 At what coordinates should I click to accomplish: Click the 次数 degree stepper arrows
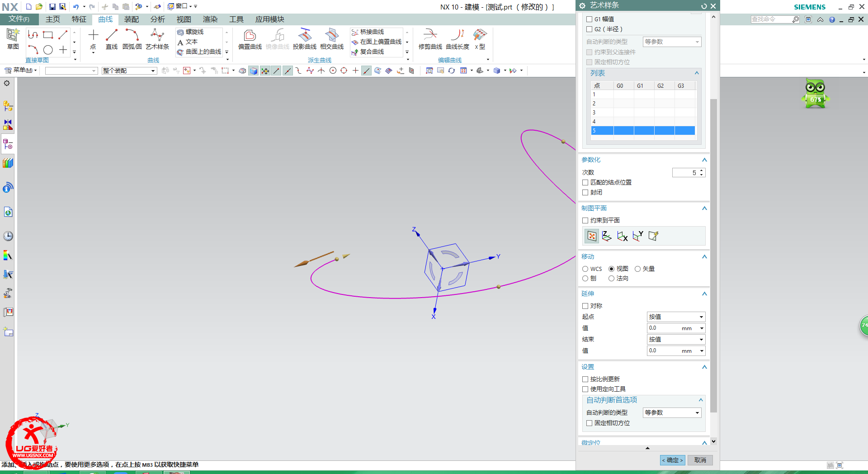[x=701, y=172]
